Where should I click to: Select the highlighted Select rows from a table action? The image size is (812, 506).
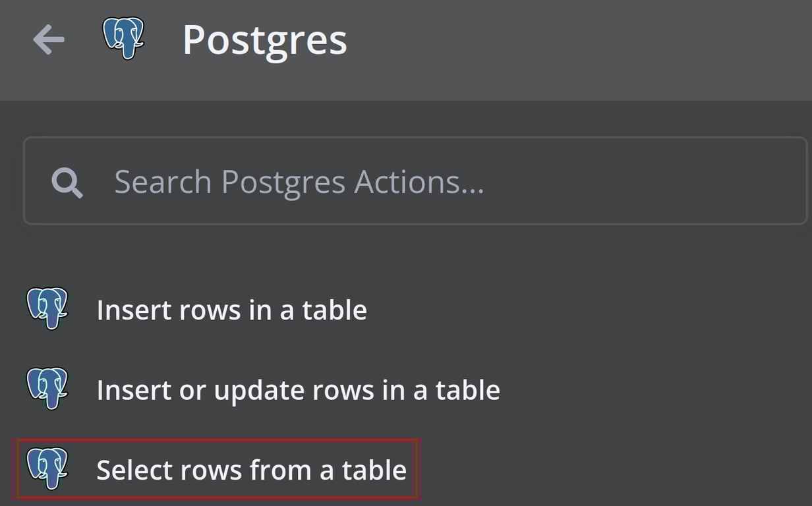[252, 470]
